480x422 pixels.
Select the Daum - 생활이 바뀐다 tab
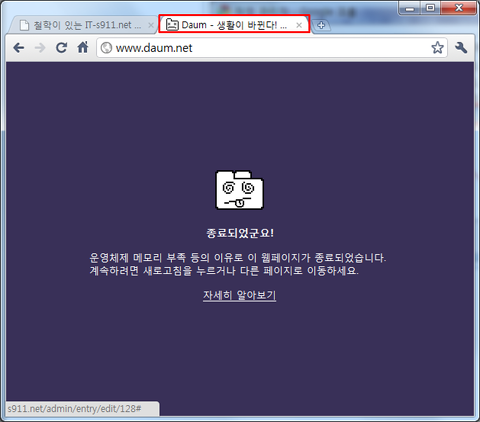coord(234,24)
